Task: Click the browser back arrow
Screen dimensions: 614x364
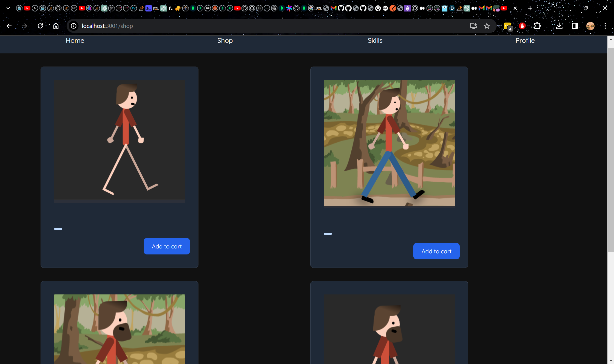Action: (x=9, y=26)
